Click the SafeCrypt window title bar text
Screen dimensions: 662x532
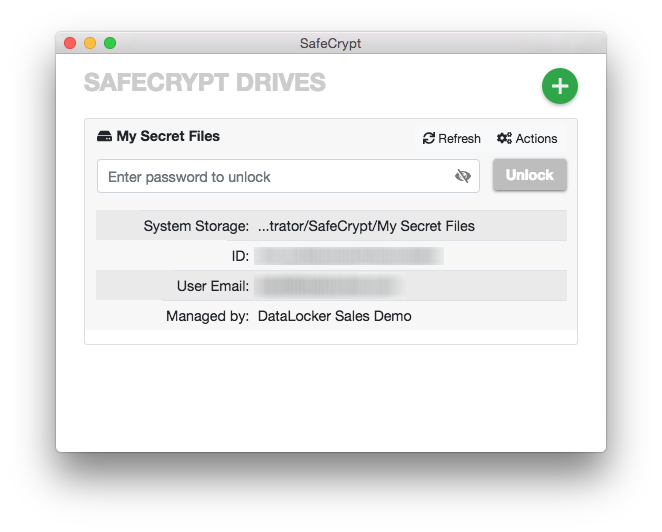[331, 43]
